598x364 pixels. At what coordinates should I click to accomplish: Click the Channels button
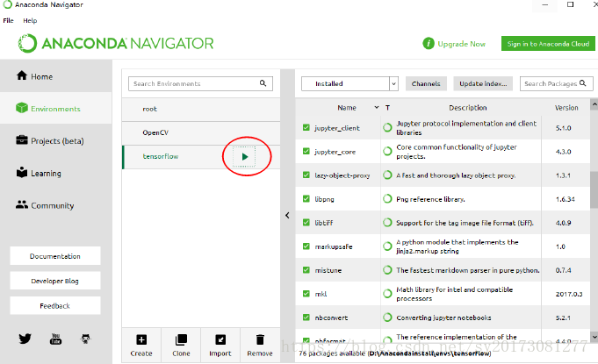426,83
